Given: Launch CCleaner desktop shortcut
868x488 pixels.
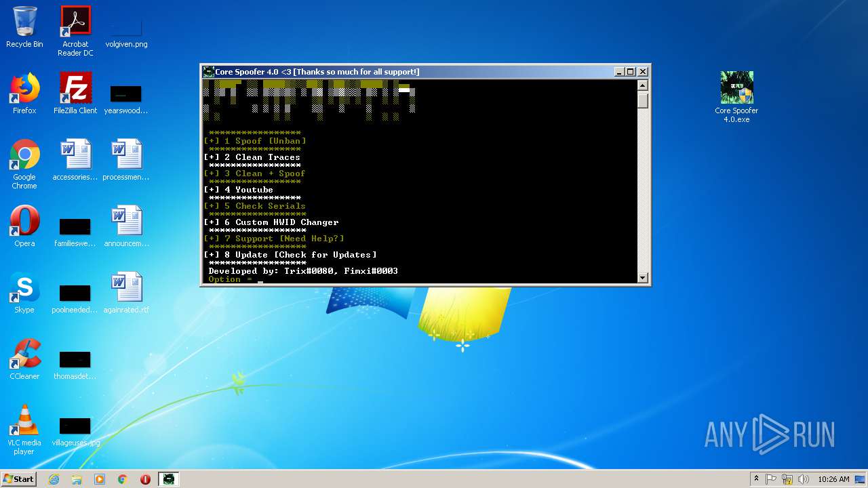Looking at the screenshot, I should [24, 359].
